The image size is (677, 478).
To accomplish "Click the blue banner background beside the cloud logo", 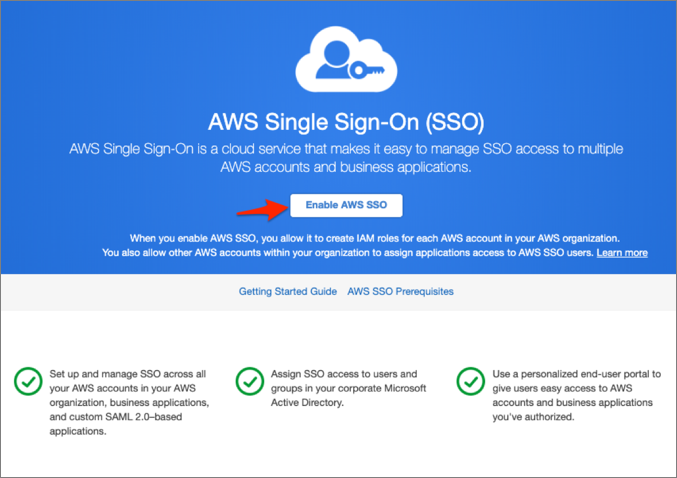I will tap(150, 60).
